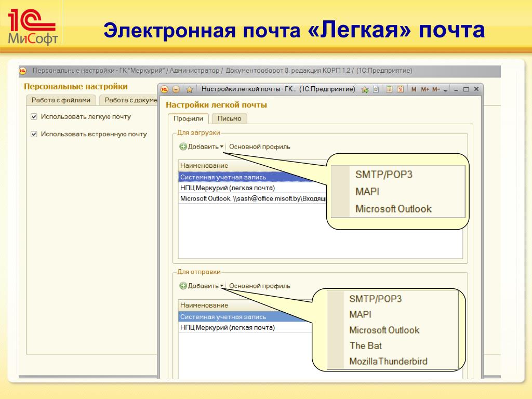Click the M memory button
The width and height of the screenshot is (532, 399).
(x=414, y=89)
